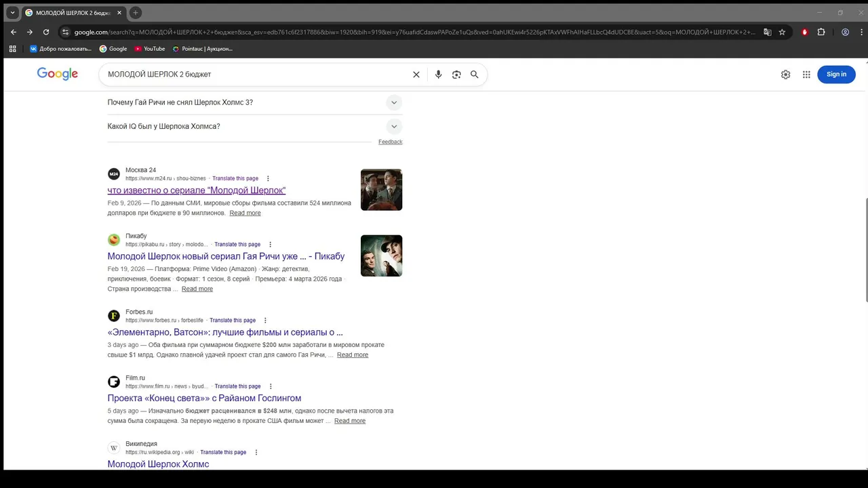Go forward with the browser forward arrow
The image size is (868, 488).
click(30, 32)
